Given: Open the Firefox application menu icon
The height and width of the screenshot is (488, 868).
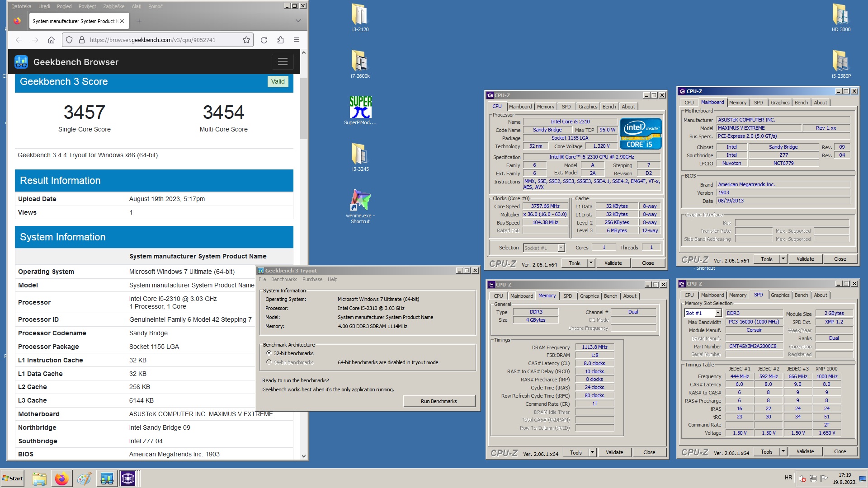Looking at the screenshot, I should 297,40.
